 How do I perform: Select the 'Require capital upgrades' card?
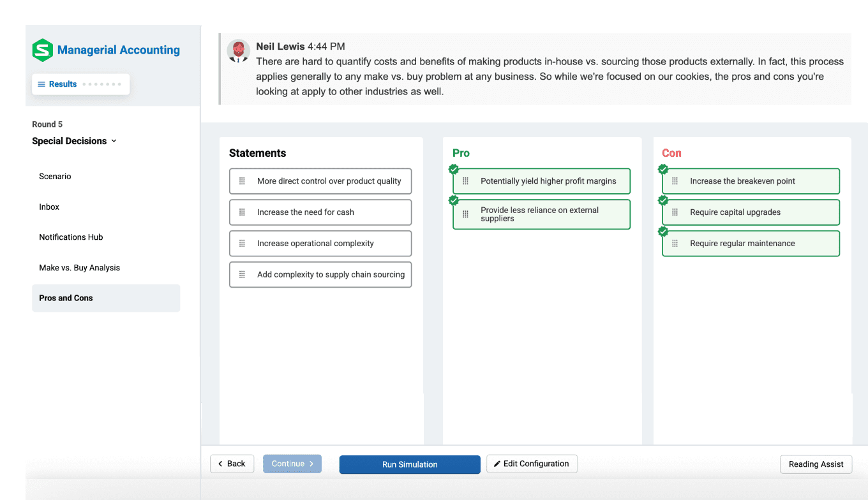[x=751, y=212]
